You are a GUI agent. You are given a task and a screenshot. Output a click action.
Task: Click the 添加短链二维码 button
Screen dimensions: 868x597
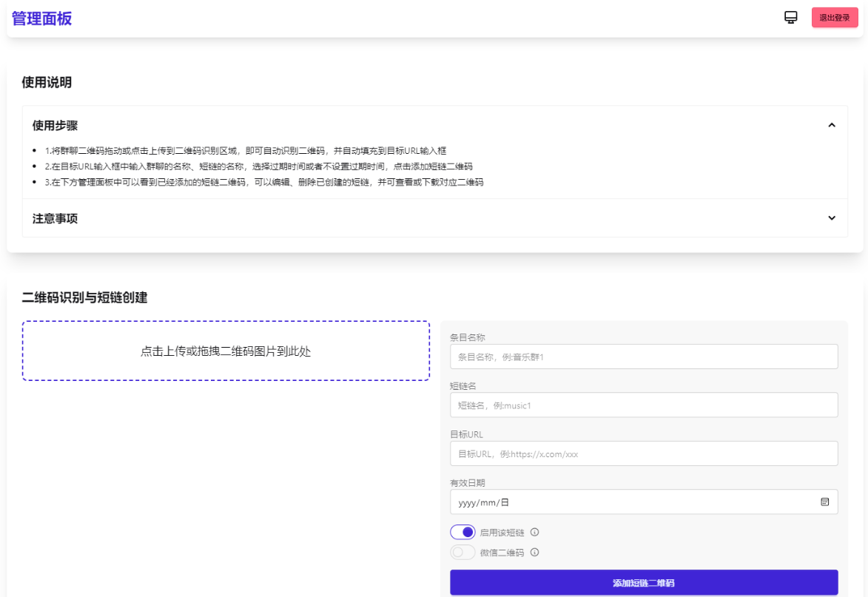click(644, 583)
